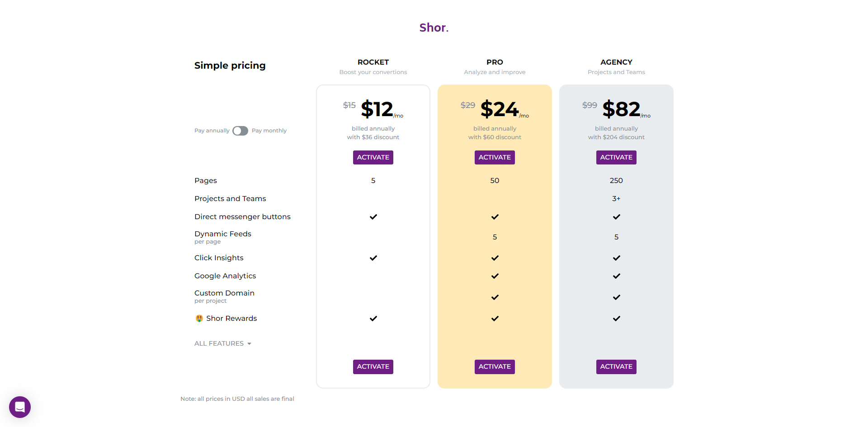868x427 pixels.
Task: Click the Click Insights checkmark in ROCKET column
Action: (373, 258)
